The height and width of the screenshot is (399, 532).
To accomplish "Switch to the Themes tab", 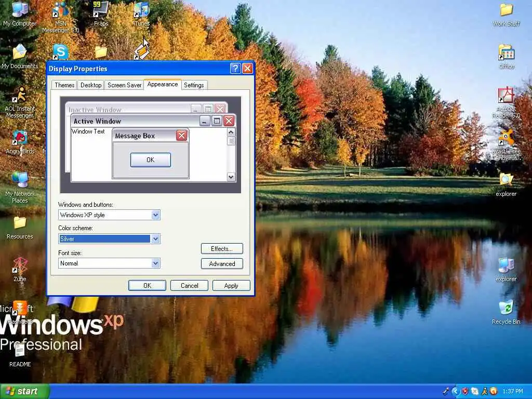I will coord(64,85).
